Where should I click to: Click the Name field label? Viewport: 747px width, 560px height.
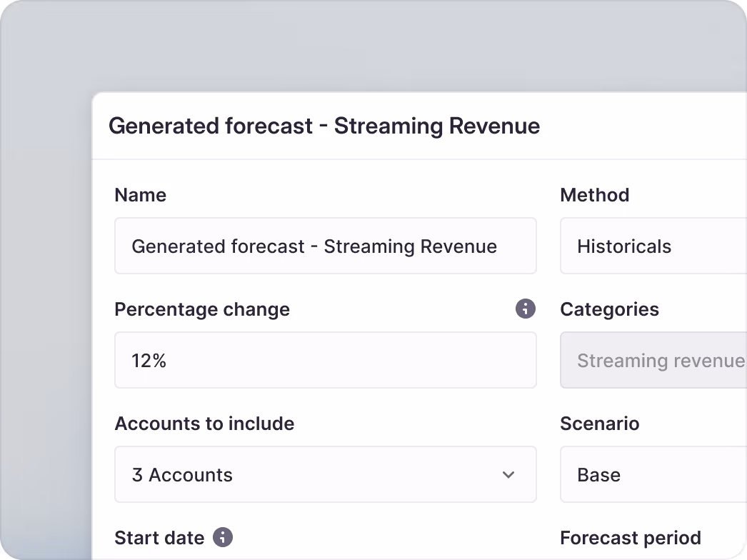141,195
